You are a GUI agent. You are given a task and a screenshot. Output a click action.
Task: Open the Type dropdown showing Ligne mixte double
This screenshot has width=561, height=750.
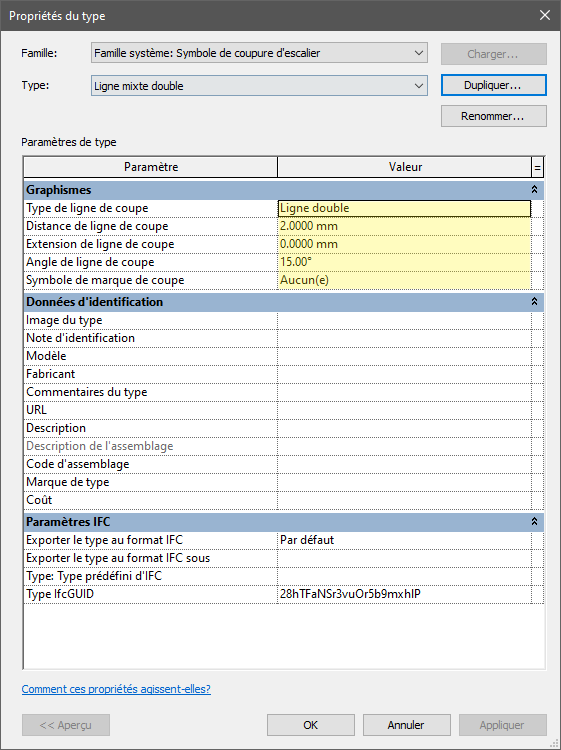tap(259, 86)
